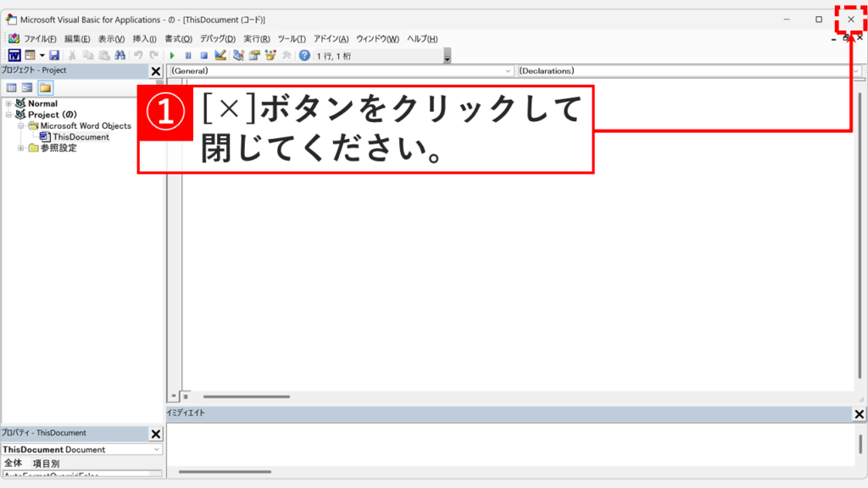
Task: Click the Reset (stop) icon in the toolbar
Action: [x=203, y=54]
